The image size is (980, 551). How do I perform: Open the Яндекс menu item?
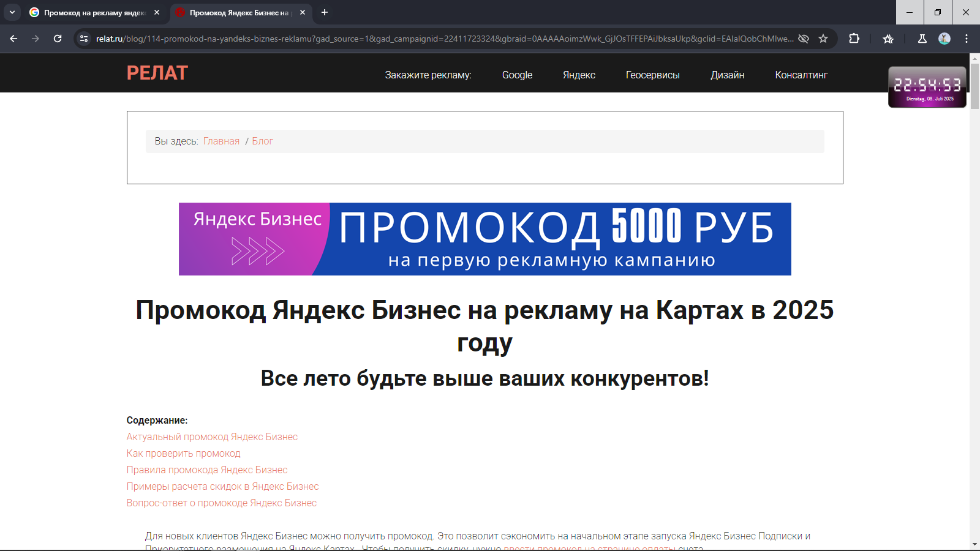pos(579,75)
